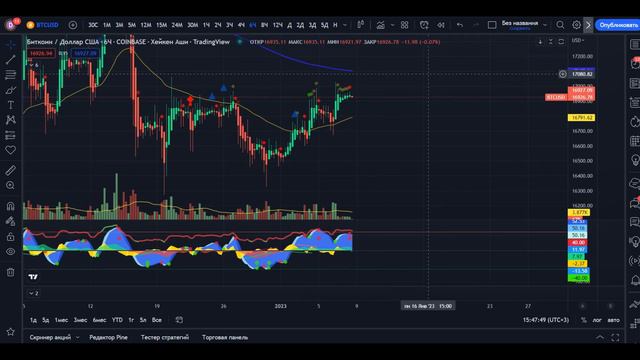This screenshot has width=640, height=360.
Task: Click the plus icon near 17080 price
Action: [x=562, y=74]
